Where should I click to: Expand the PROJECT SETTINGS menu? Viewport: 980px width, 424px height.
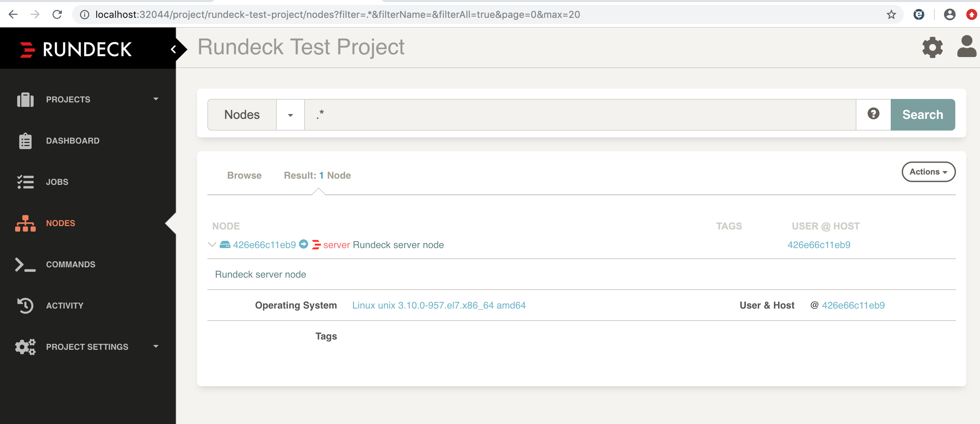[x=87, y=347]
